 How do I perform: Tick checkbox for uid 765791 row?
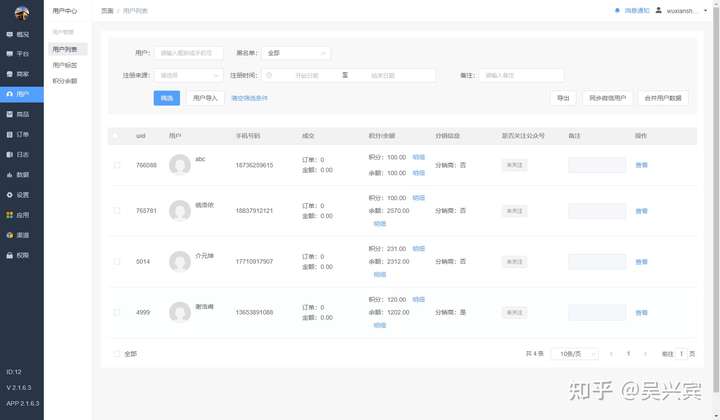[x=117, y=211]
